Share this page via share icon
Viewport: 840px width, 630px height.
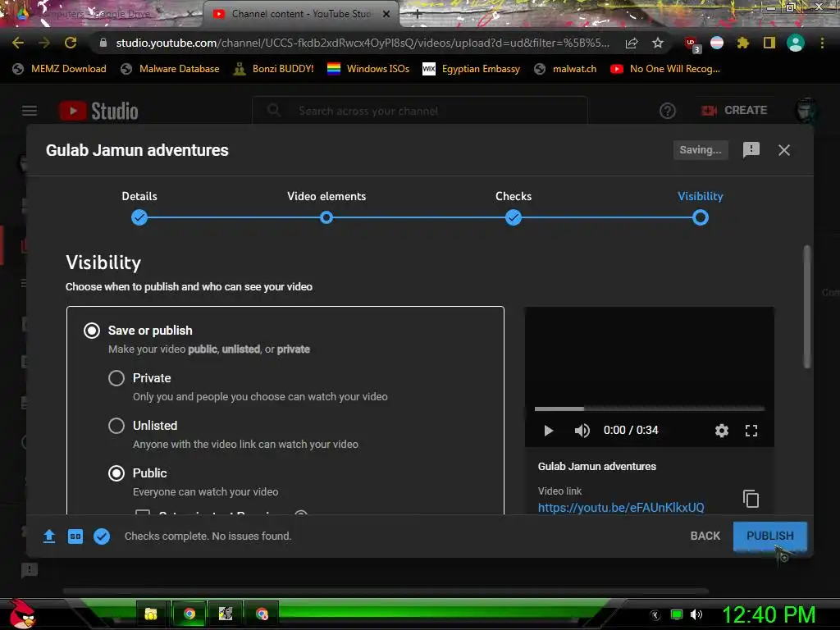click(x=632, y=43)
